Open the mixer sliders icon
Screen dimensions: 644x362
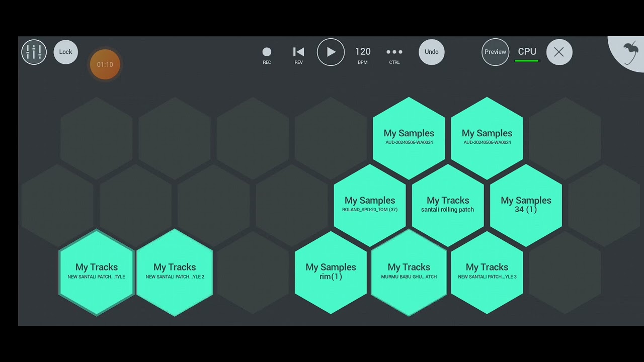pyautogui.click(x=34, y=52)
